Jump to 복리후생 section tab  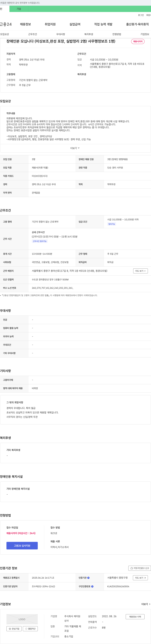pyautogui.click(x=89, y=34)
